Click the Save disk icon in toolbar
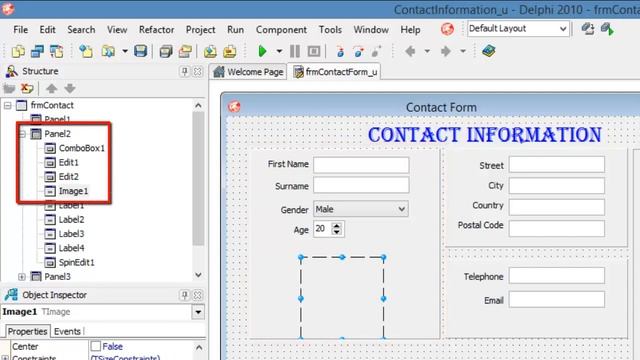 [x=140, y=51]
